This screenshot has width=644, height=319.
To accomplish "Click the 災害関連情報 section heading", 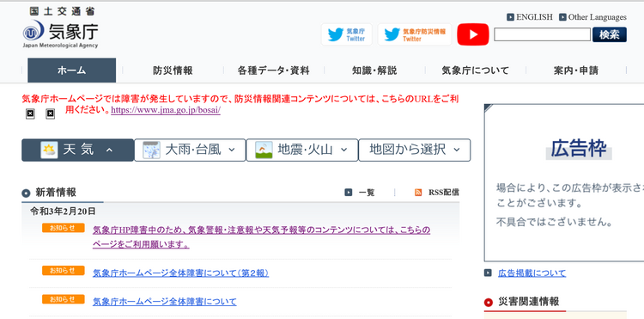I will pyautogui.click(x=529, y=302).
